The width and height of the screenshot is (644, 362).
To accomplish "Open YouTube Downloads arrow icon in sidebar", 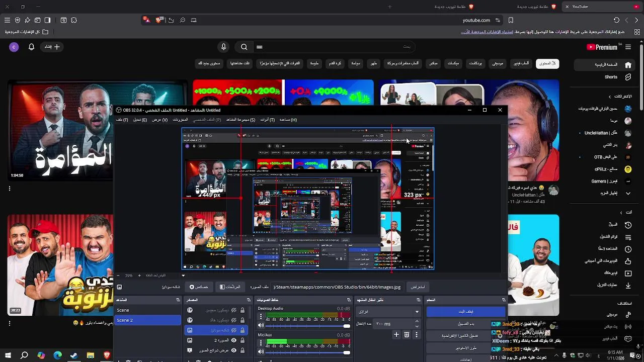I will [x=628, y=285].
